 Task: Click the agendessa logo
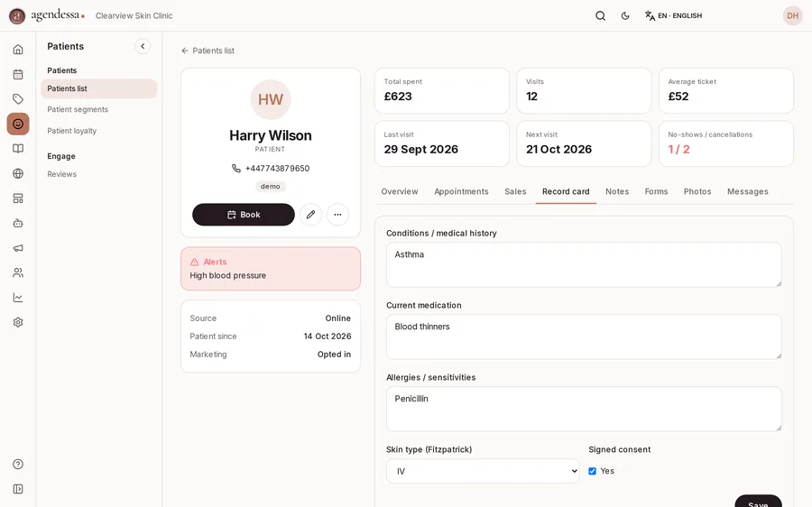[x=47, y=15]
